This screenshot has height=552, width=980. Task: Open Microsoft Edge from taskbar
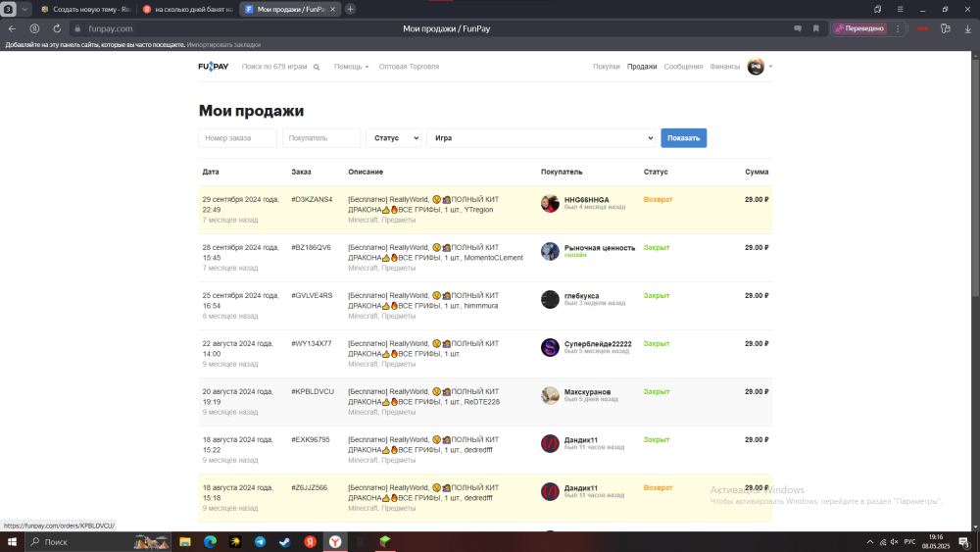(x=210, y=542)
